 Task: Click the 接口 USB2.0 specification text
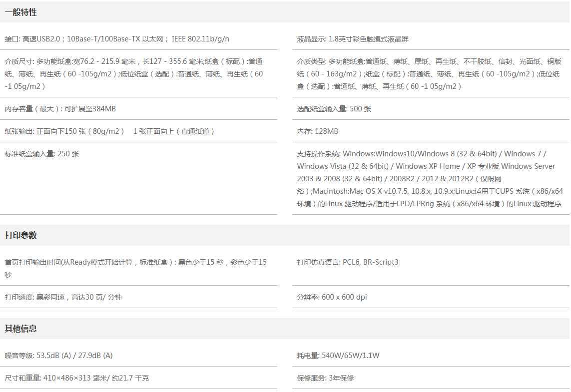117,39
